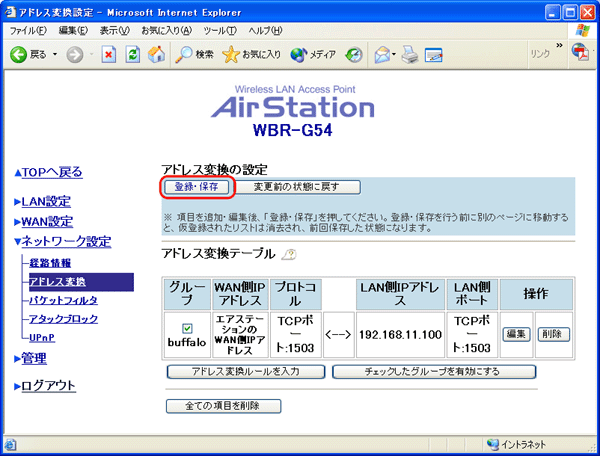The image size is (600, 456).
Task: Open the 検索 search toolbar button
Action: 194,55
